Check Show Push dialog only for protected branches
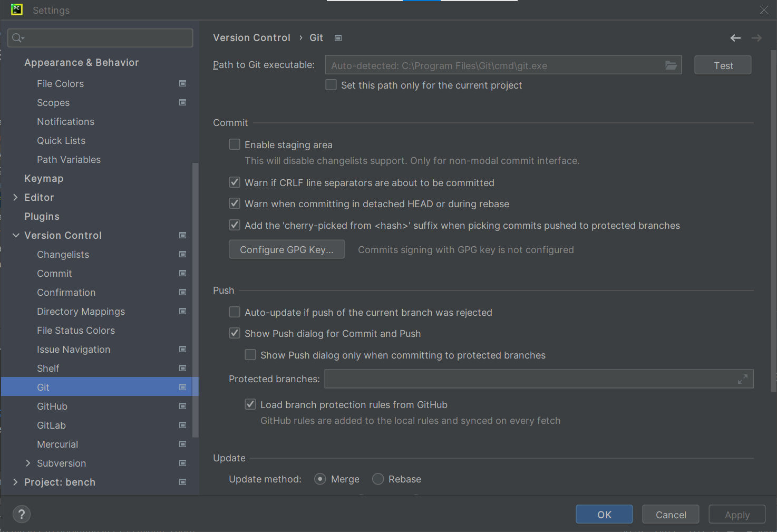777x532 pixels. (250, 355)
